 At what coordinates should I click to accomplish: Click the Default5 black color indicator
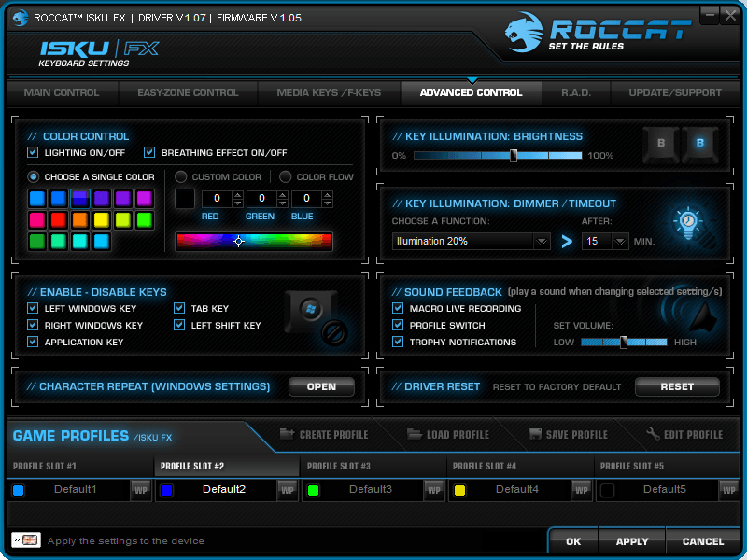607,491
